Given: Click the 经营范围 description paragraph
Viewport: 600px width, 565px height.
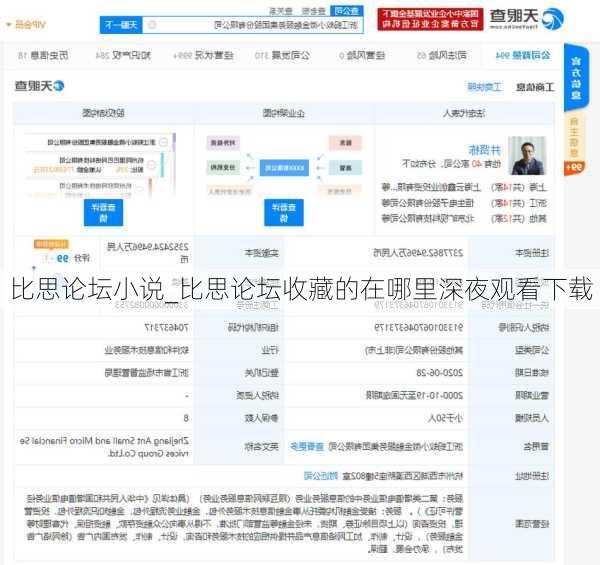Looking at the screenshot, I should 245,524.
